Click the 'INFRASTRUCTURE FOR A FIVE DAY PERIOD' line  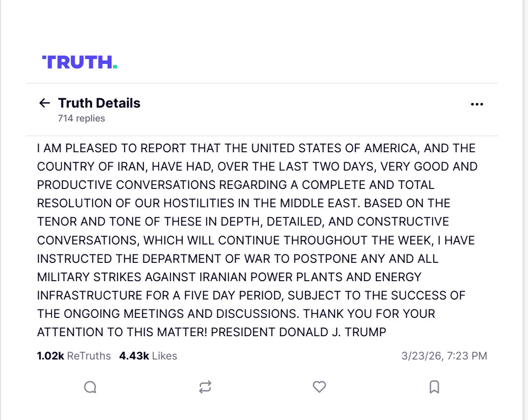pos(160,296)
